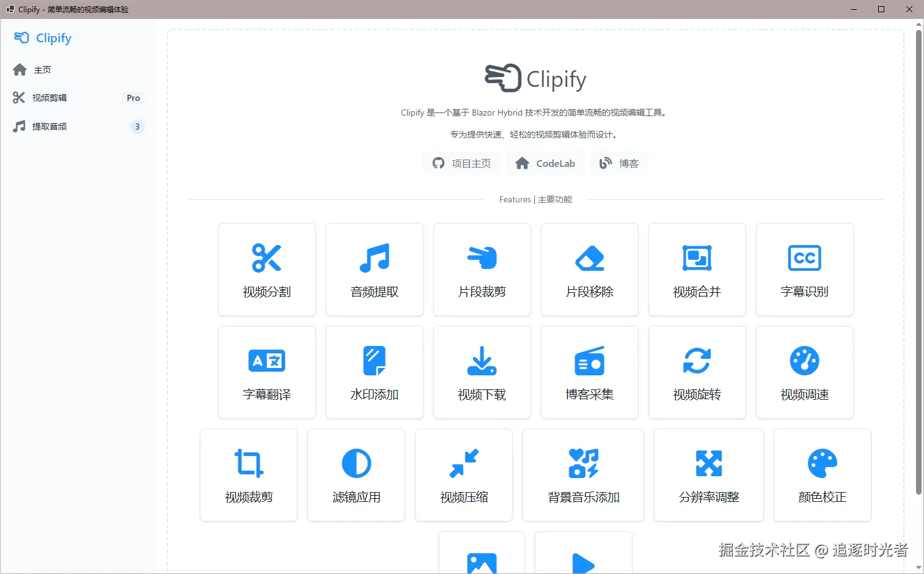924x574 pixels.
Task: Open the 视频合并 feature icon
Action: click(697, 258)
